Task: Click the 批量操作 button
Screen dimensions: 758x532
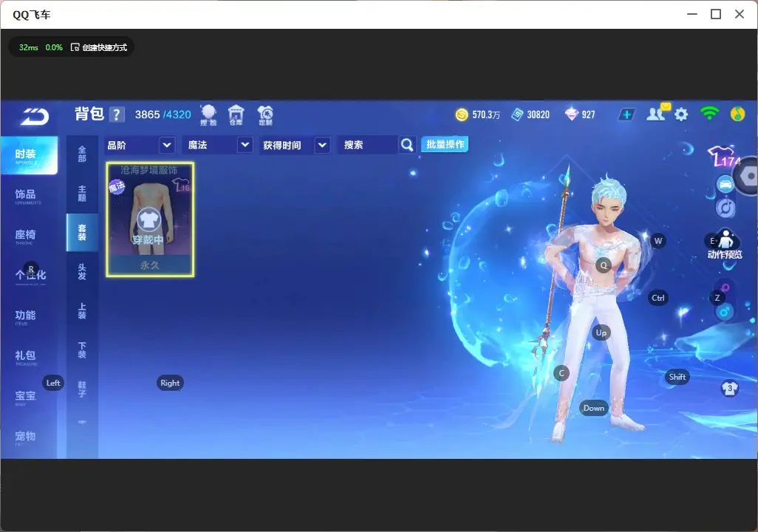Action: pos(445,145)
